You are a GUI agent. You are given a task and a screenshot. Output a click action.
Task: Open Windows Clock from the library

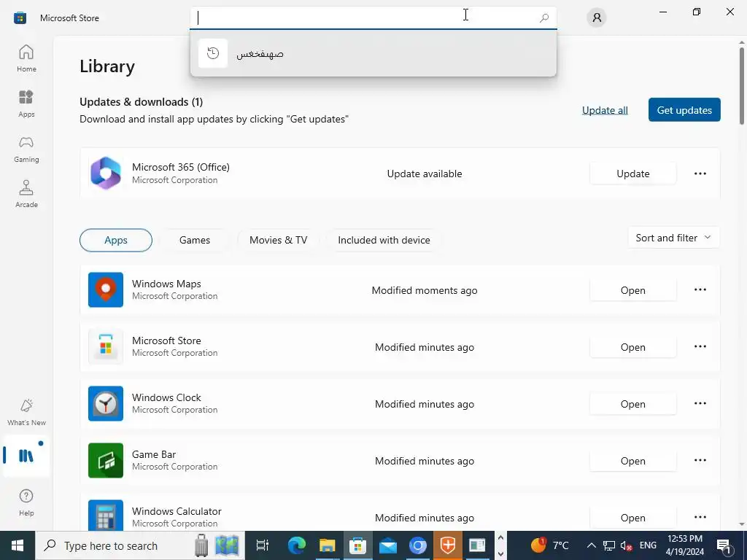632,404
